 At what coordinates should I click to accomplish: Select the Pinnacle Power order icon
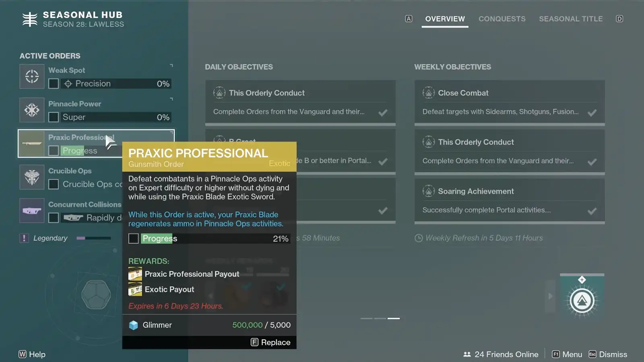32,110
